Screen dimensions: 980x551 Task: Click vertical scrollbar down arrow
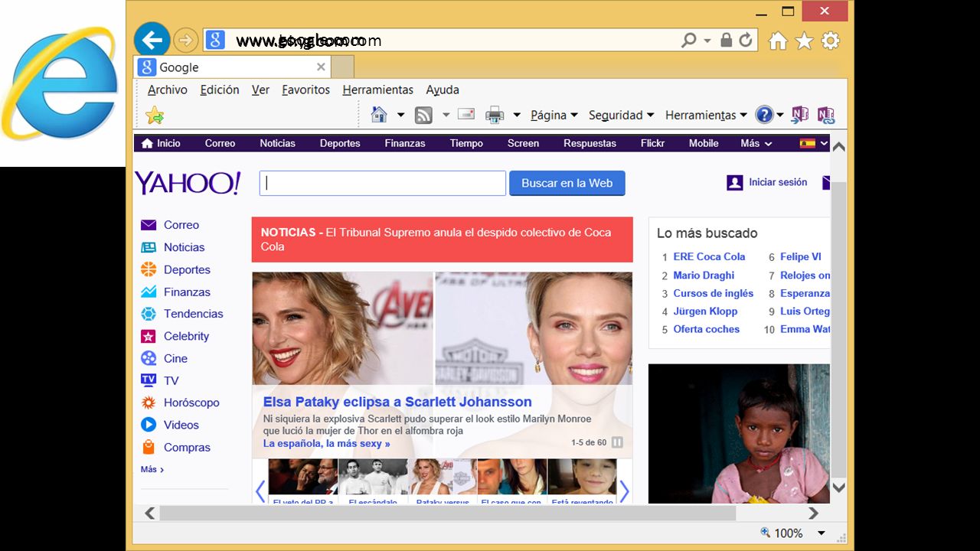pos(839,487)
